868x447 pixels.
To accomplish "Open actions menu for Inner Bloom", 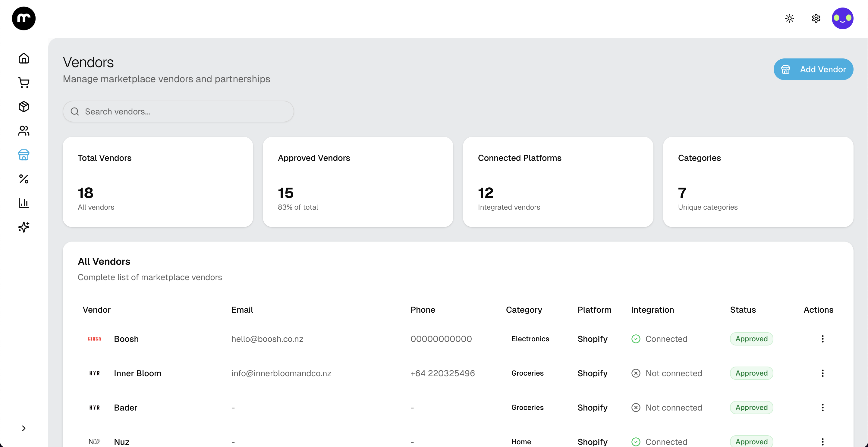I will (822, 373).
